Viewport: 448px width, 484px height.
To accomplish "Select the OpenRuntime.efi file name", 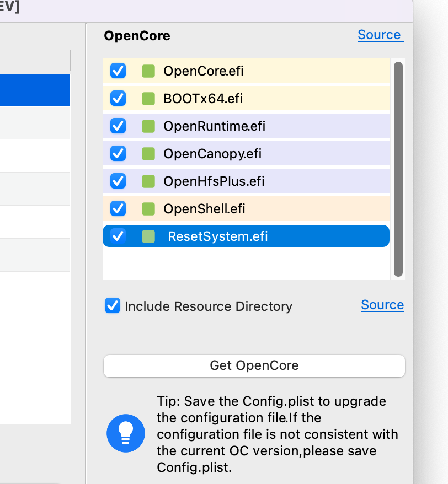I will click(214, 126).
